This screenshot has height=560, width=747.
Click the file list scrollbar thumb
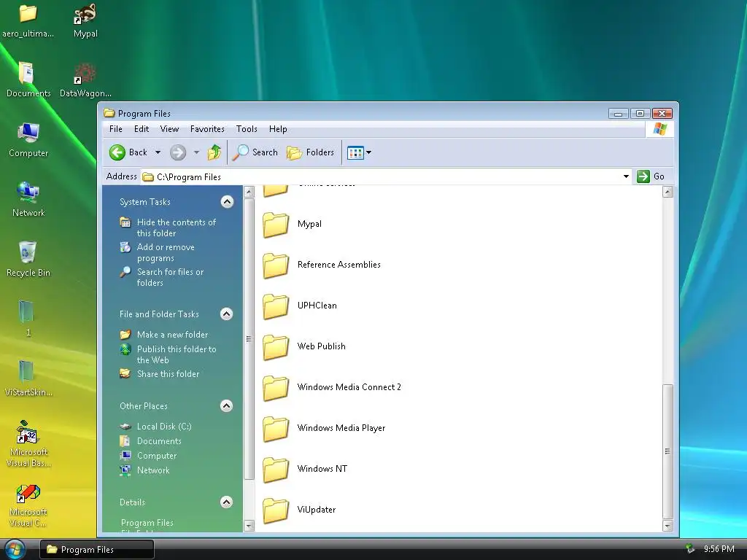[x=668, y=451]
